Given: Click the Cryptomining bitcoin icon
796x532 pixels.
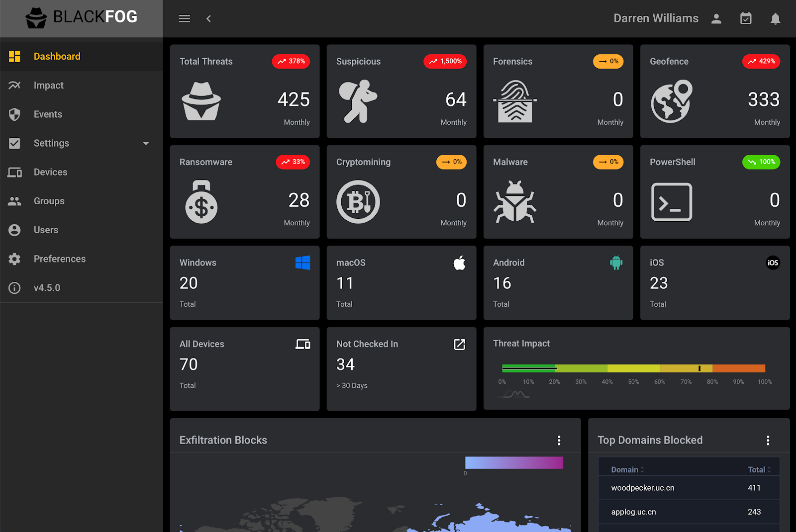Looking at the screenshot, I should (358, 202).
